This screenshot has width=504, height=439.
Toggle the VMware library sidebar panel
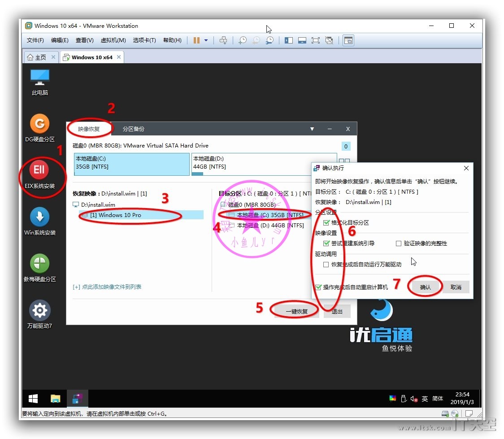(289, 40)
